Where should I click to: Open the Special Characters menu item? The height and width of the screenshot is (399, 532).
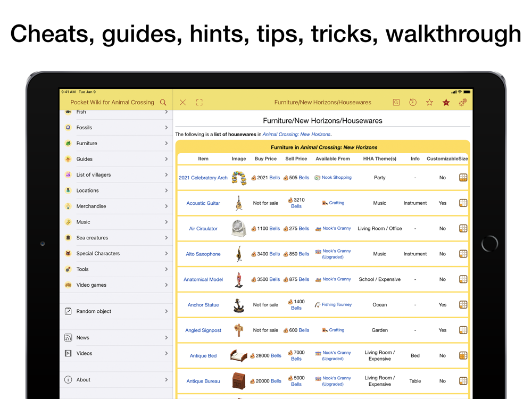click(x=116, y=253)
